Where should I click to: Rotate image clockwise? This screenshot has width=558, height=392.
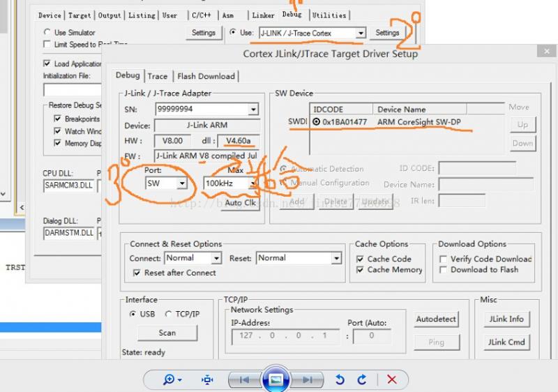point(362,379)
